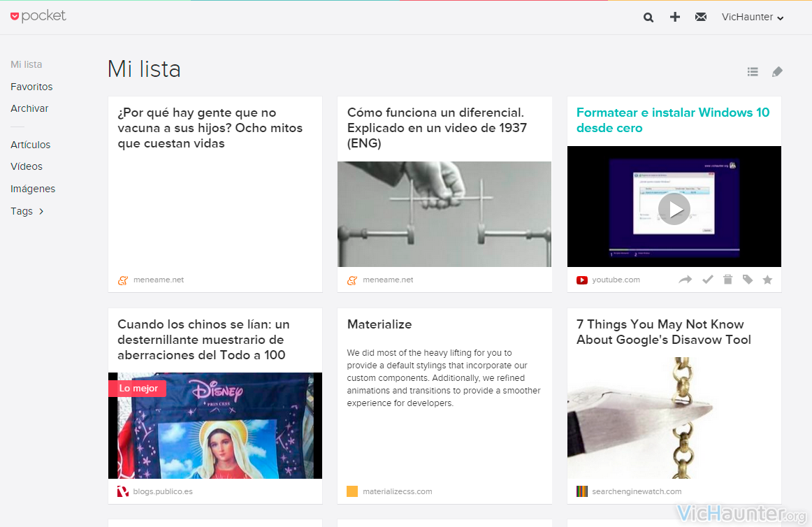Open Cómo funciona un diferencial article
The height and width of the screenshot is (527, 812).
tap(437, 128)
